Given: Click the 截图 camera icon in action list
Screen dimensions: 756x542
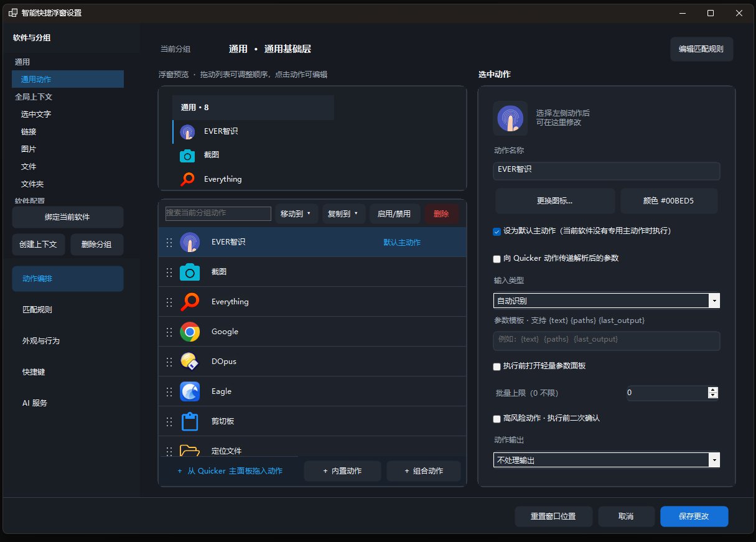Looking at the screenshot, I should coord(190,272).
